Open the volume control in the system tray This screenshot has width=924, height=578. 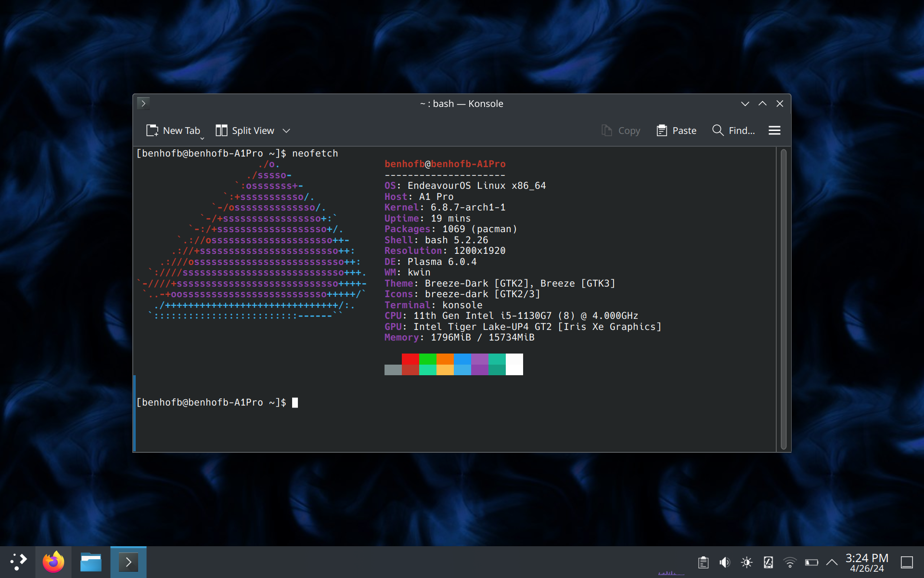click(x=725, y=562)
